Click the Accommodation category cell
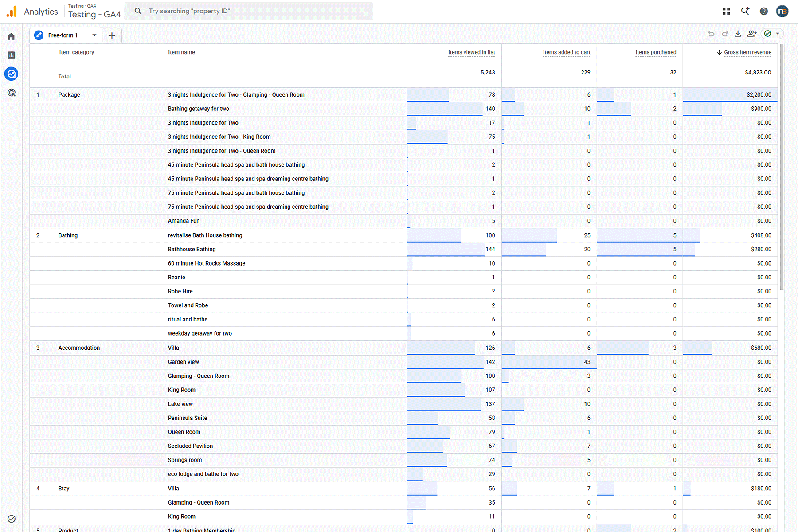Image resolution: width=798 pixels, height=532 pixels. (x=79, y=348)
